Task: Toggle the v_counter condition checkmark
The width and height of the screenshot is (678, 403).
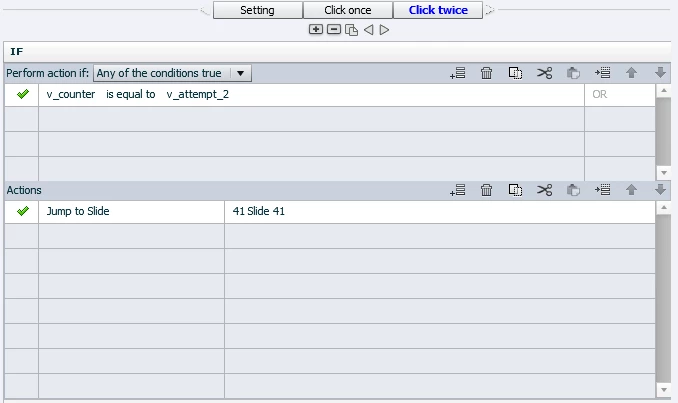Action: pyautogui.click(x=22, y=94)
